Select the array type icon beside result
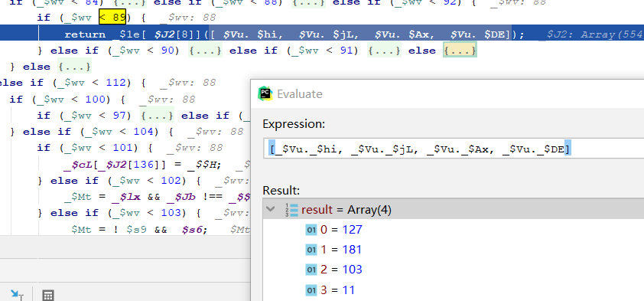 tap(291, 210)
